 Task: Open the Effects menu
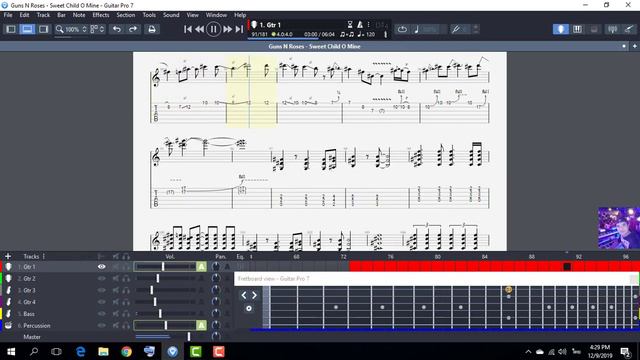[x=100, y=15]
